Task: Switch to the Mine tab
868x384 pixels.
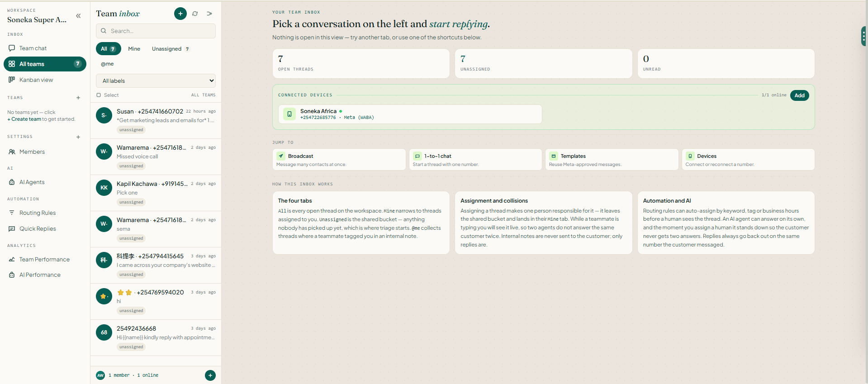Action: coord(134,49)
